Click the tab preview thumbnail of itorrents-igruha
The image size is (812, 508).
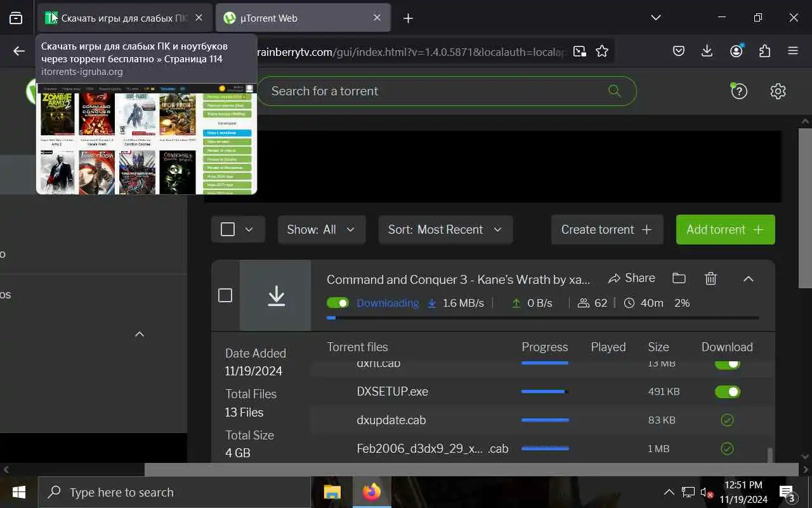(147, 139)
